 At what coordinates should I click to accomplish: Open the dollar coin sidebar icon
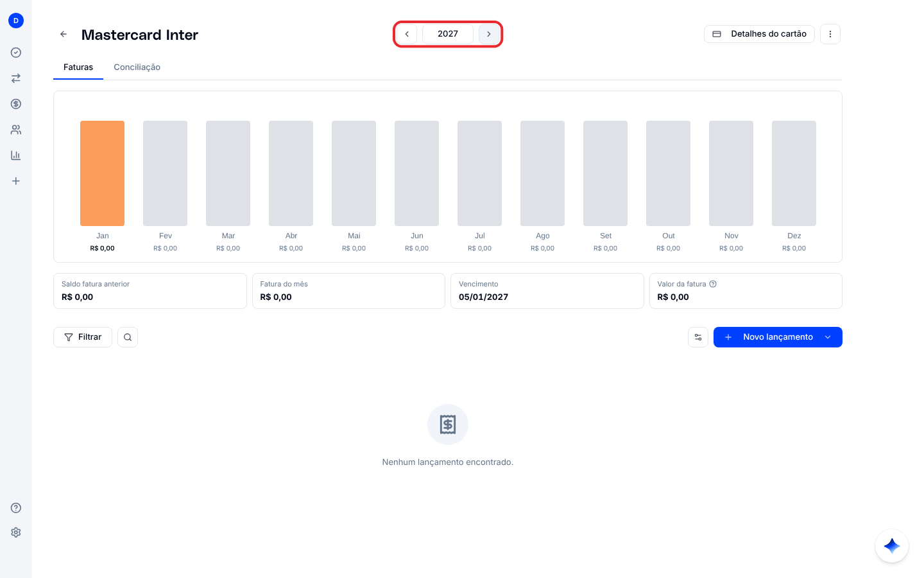(x=16, y=104)
